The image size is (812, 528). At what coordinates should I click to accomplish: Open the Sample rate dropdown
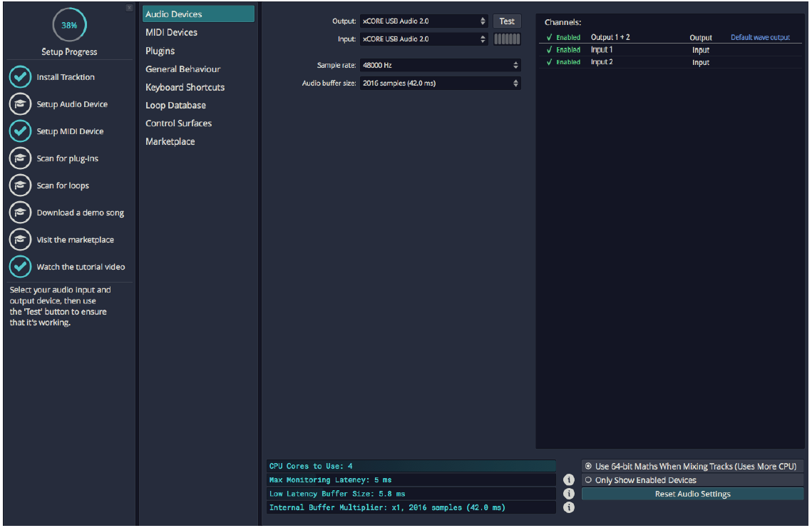[440, 66]
